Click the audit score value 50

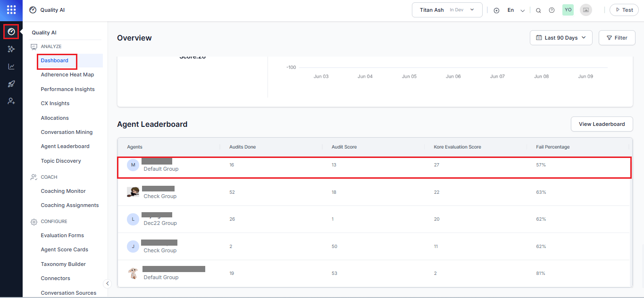coord(335,247)
